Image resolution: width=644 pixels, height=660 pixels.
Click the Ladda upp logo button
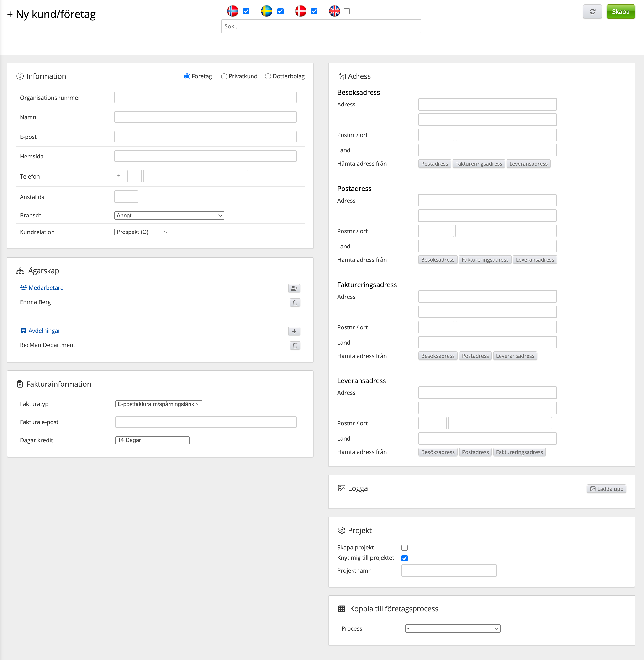pos(606,489)
